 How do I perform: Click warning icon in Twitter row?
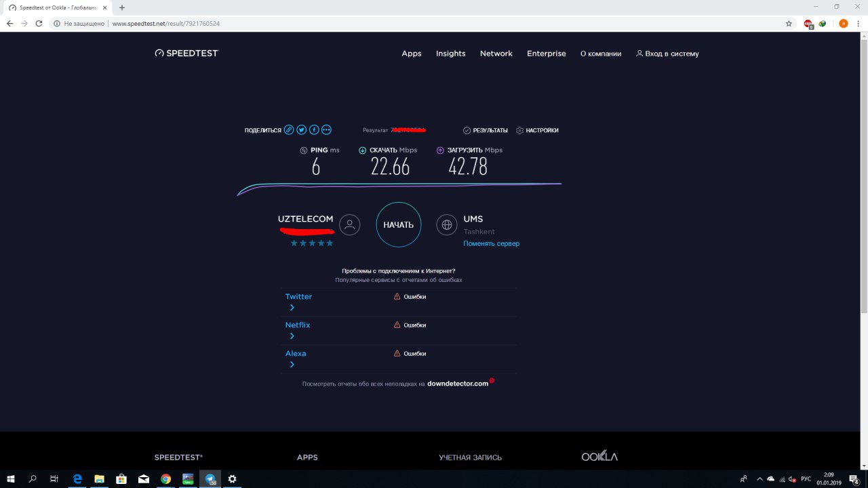coord(397,296)
